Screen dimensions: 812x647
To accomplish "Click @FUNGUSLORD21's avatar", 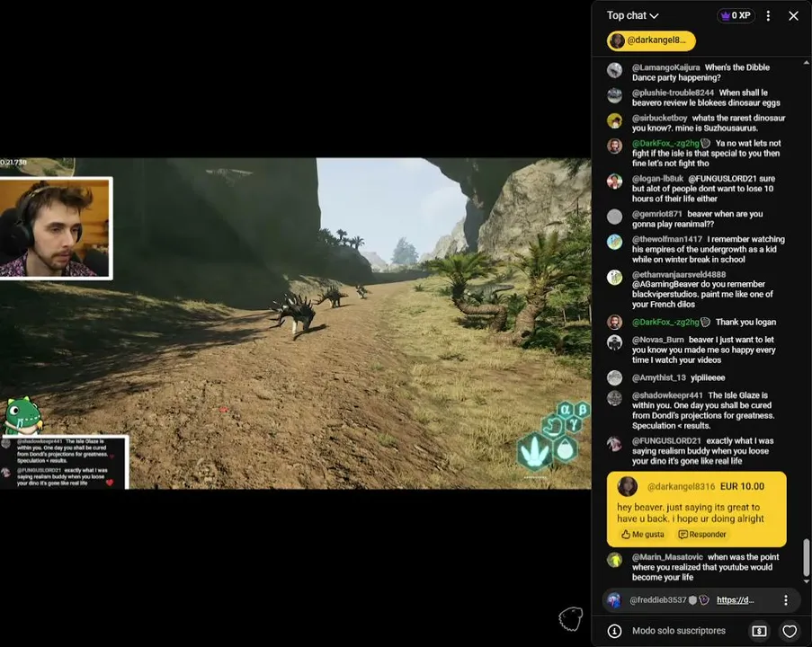I will click(615, 444).
